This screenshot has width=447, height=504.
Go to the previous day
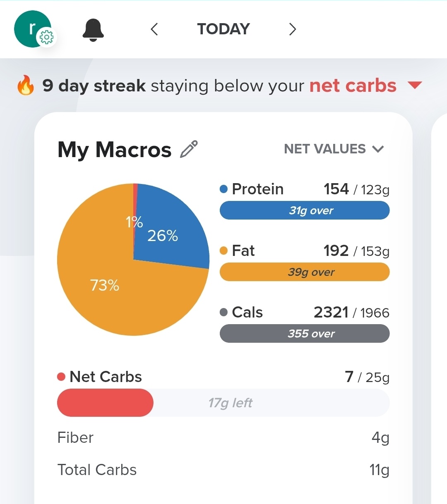154,29
